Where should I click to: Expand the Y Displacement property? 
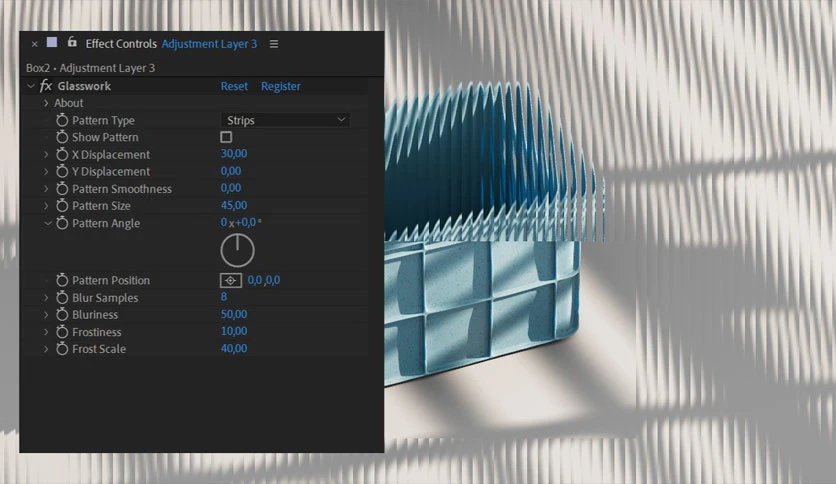click(46, 172)
